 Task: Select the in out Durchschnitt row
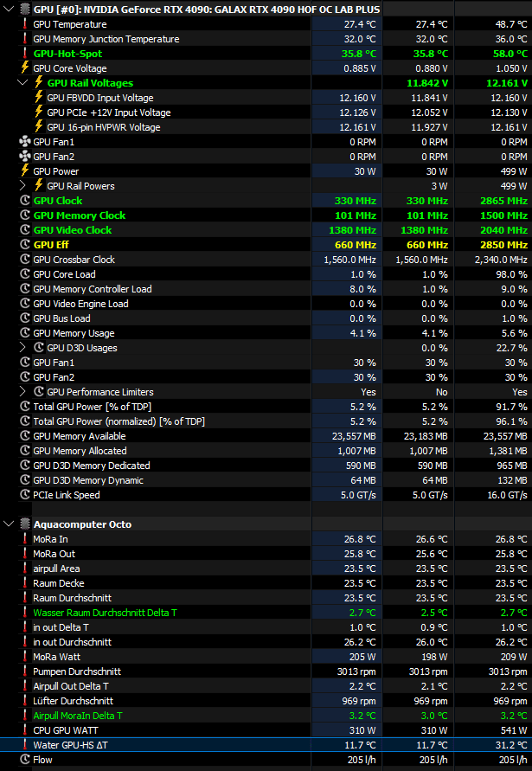coord(266,642)
